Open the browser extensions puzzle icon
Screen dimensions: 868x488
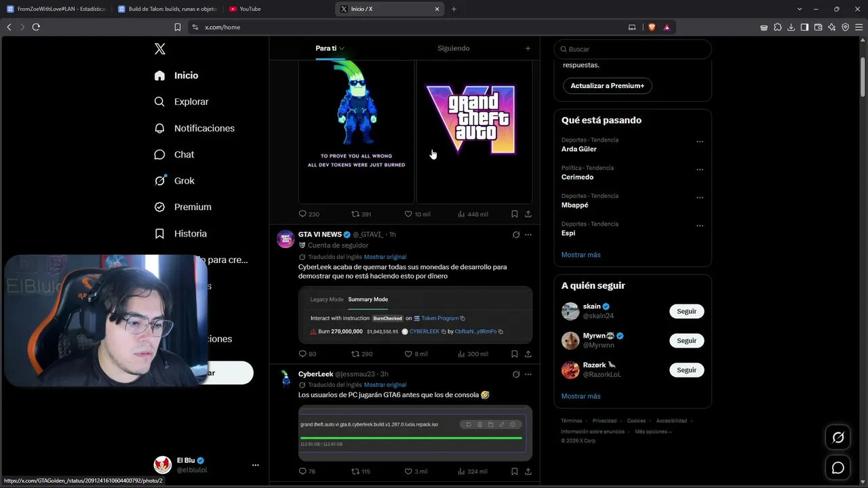pos(778,27)
